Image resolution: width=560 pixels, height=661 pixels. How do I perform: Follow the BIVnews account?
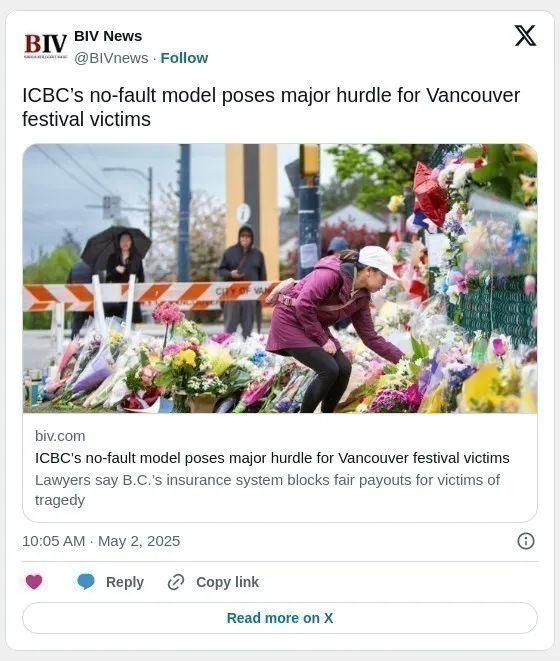coord(184,58)
